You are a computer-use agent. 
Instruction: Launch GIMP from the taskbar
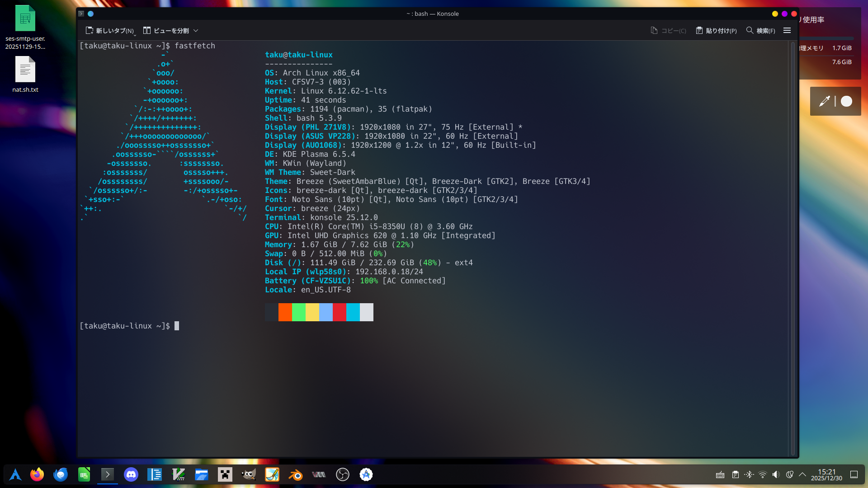pos(249,474)
